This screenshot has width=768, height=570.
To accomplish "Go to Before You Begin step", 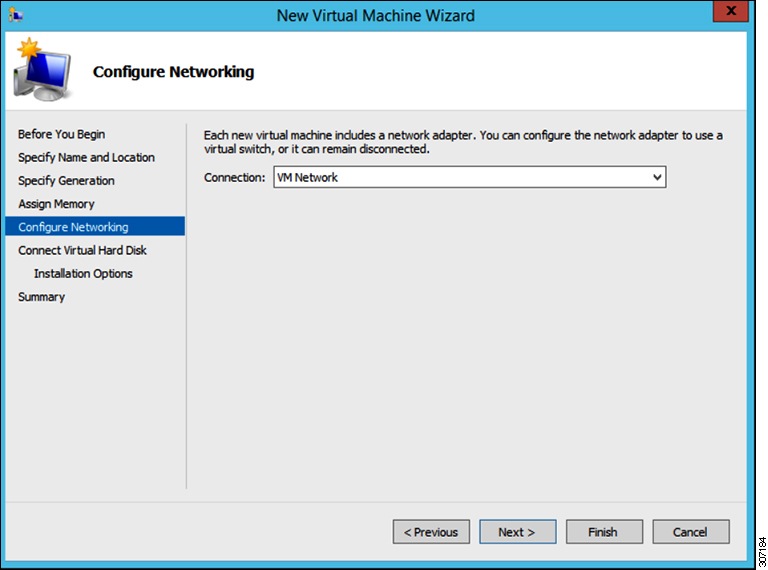I will (x=61, y=134).
